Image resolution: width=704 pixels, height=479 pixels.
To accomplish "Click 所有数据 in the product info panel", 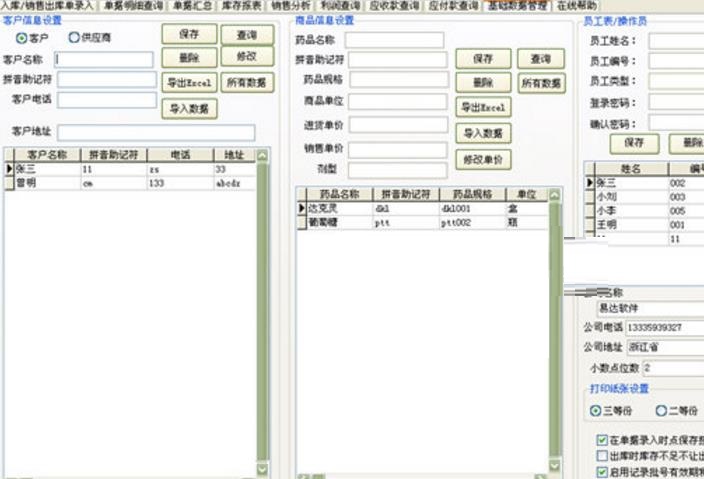I will coord(542,84).
